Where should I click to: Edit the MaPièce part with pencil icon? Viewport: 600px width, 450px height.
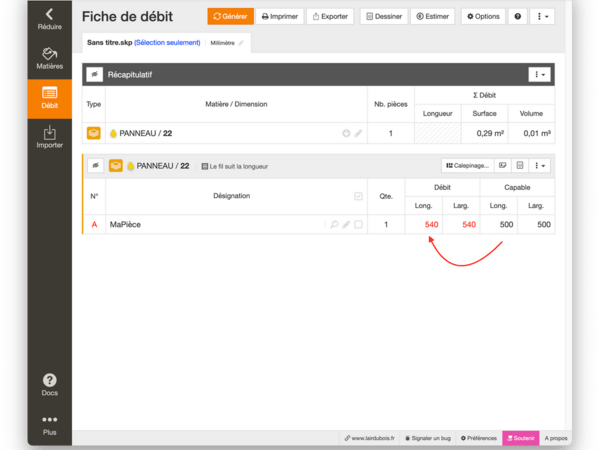pyautogui.click(x=346, y=225)
